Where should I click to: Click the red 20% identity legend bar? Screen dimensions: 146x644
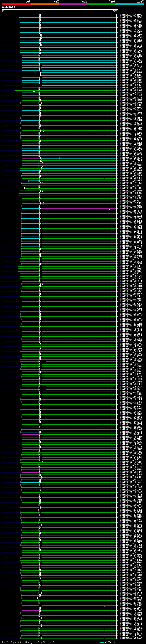click(x=16, y=4)
